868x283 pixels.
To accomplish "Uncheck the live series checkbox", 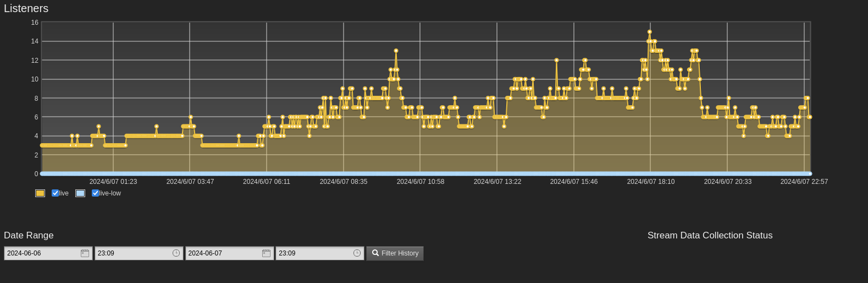I will click(x=55, y=193).
